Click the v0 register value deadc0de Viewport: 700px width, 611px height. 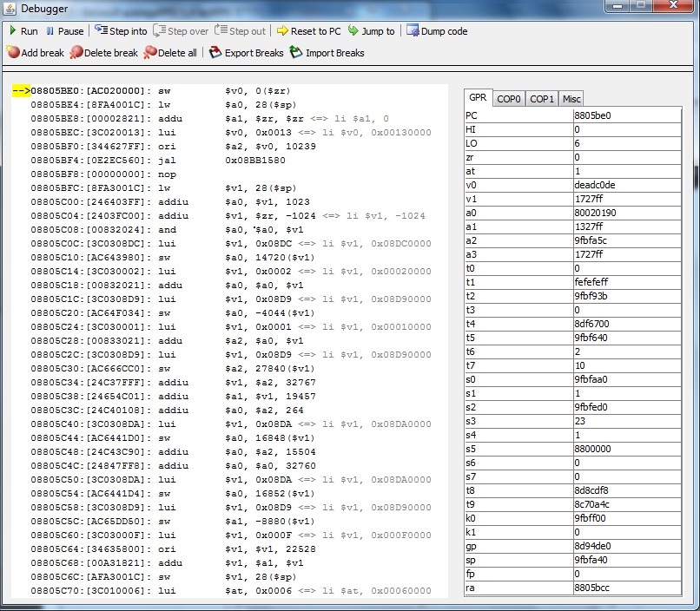click(x=625, y=185)
